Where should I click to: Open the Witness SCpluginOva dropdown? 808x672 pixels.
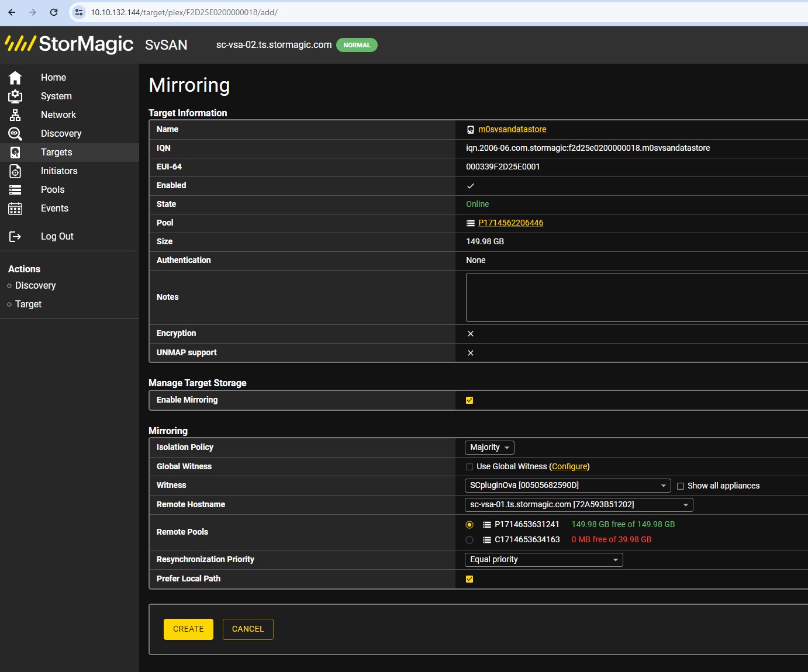(x=568, y=486)
